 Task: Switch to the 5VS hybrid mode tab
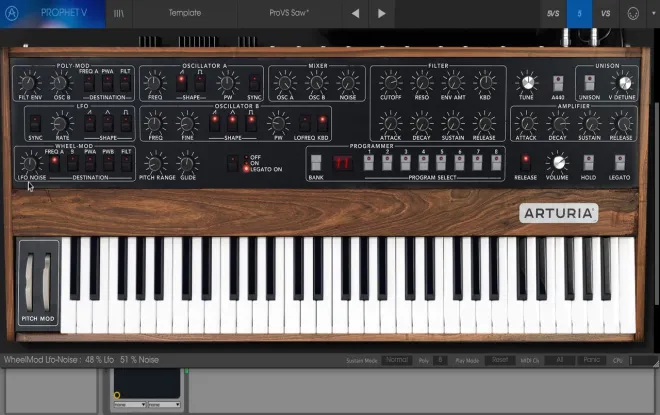(553, 13)
